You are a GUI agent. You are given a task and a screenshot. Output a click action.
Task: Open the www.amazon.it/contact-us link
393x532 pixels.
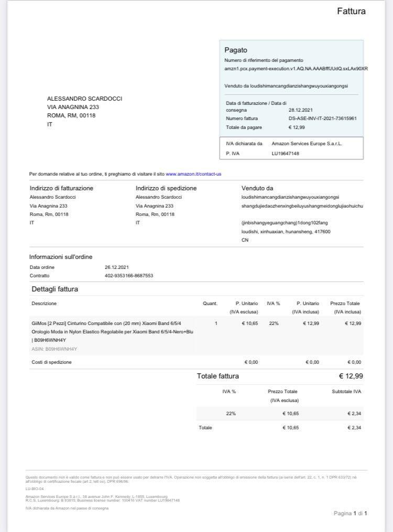[193, 173]
